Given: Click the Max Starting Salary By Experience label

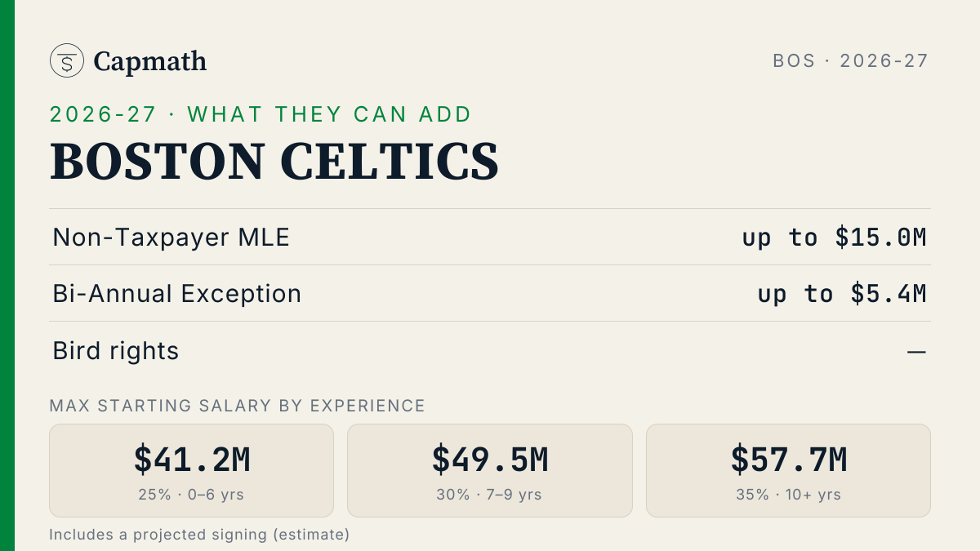Looking at the screenshot, I should click(x=238, y=406).
